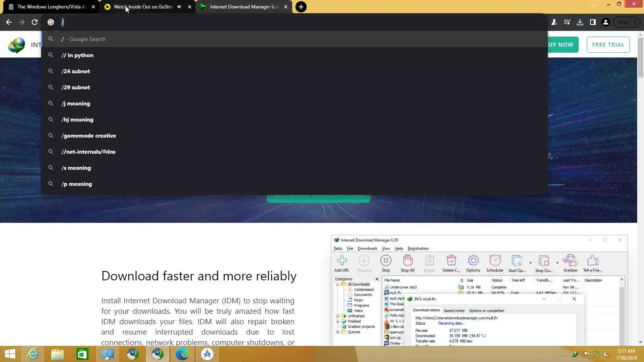Open the Windows Start button
Viewport: 644px width, 362px height.
pos(10,354)
